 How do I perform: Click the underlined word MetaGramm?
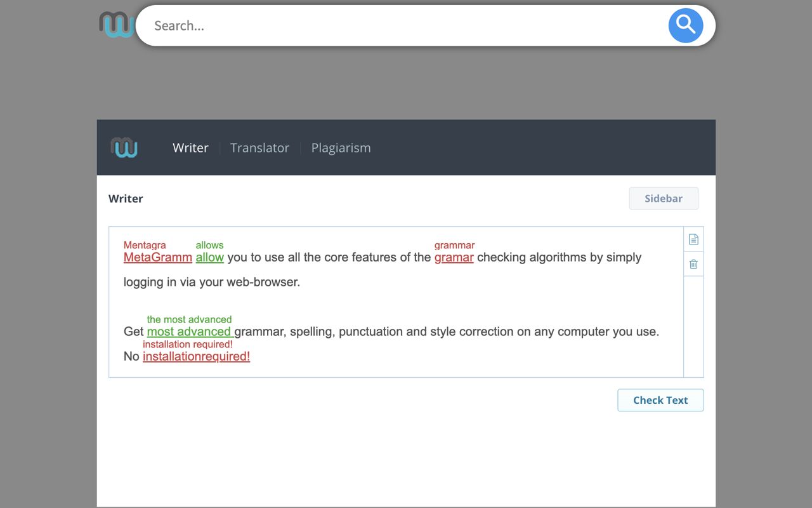(158, 257)
